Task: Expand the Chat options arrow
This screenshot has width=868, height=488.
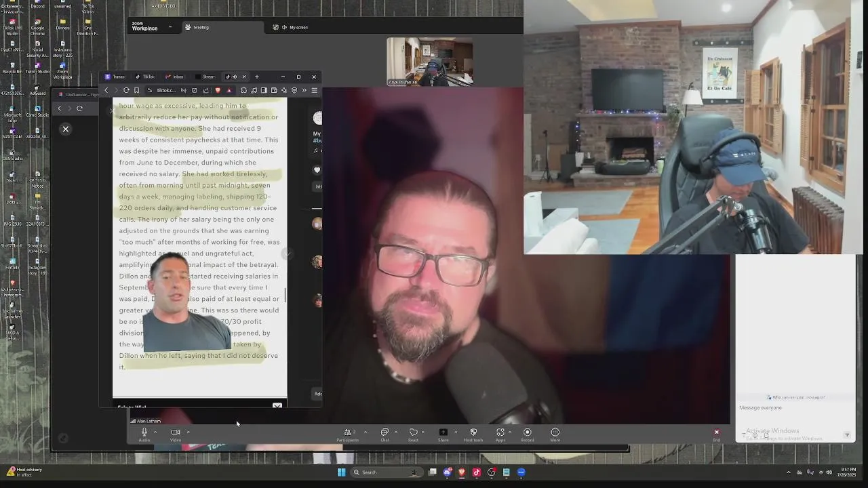Action: [395, 432]
